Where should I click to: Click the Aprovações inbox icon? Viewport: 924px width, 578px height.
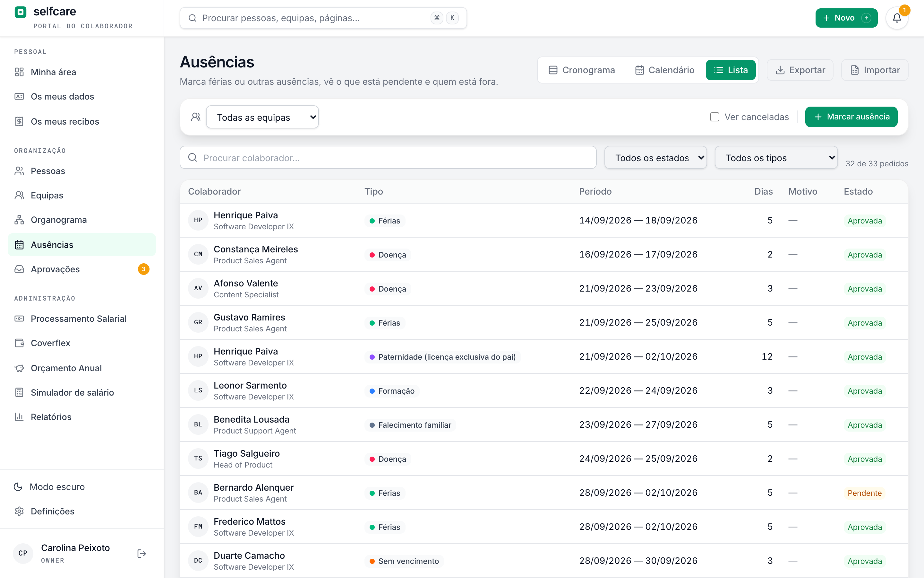tap(19, 269)
